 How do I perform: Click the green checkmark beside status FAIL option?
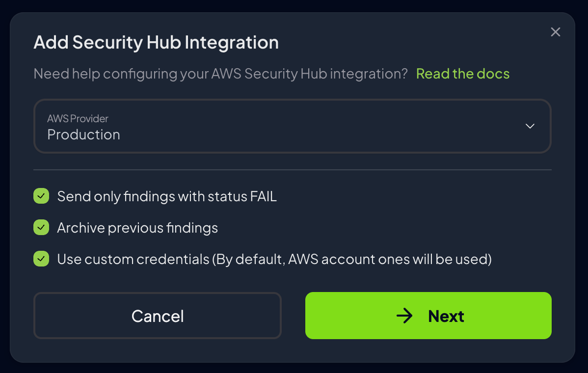[x=41, y=196]
